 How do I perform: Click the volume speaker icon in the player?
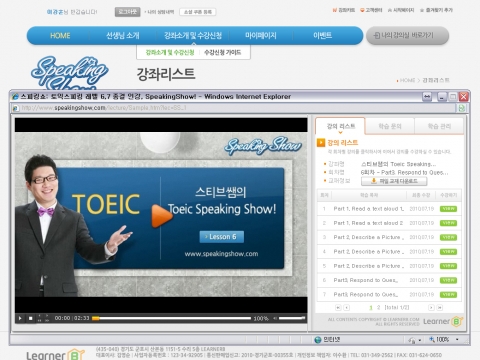[275, 318]
